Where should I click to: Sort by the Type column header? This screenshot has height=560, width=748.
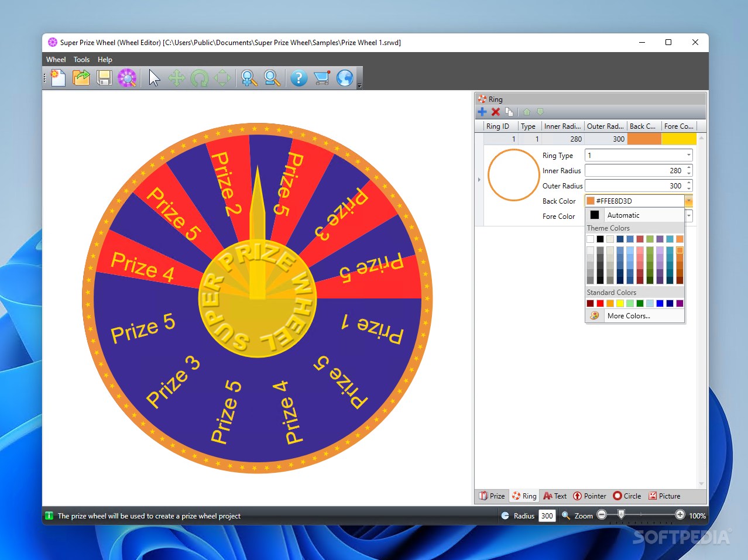530,126
